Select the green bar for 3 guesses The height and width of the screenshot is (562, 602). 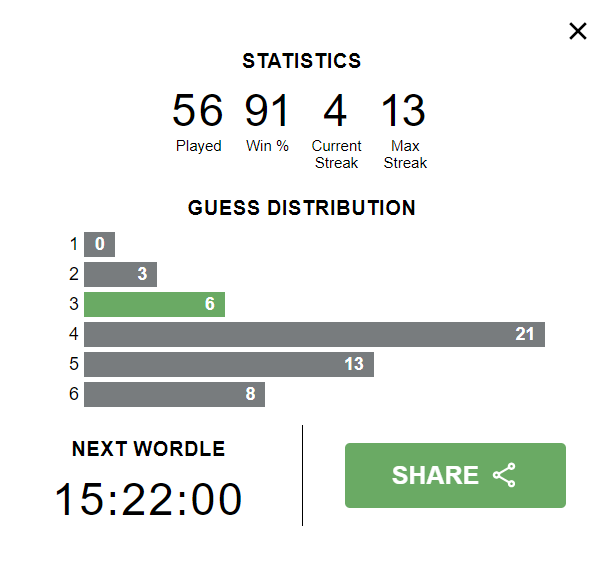click(154, 304)
